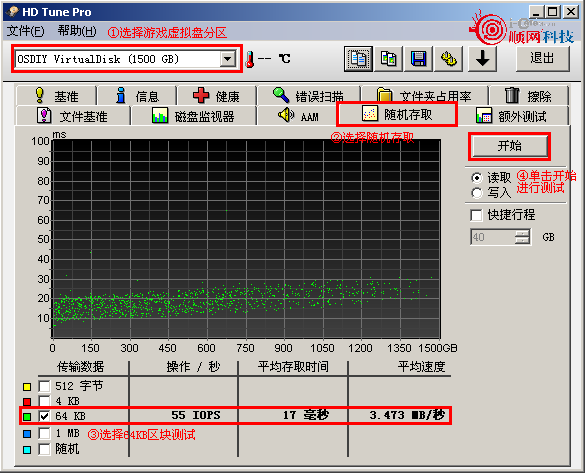The width and height of the screenshot is (585, 473).
Task: Open the 文件夹占用率 tab
Action: pos(425,95)
